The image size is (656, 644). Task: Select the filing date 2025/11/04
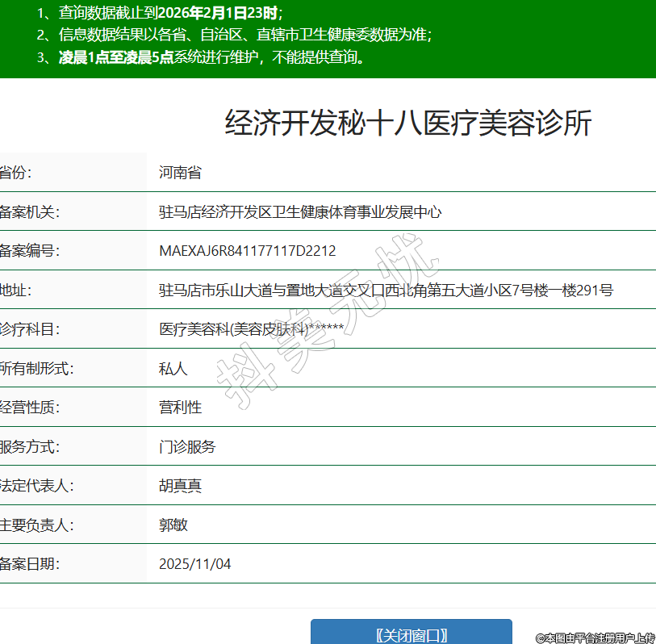click(194, 564)
